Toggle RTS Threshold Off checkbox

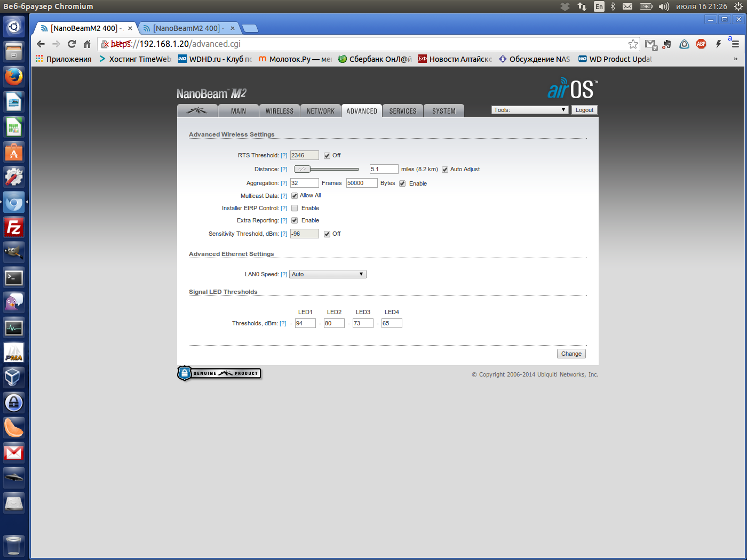(x=327, y=156)
